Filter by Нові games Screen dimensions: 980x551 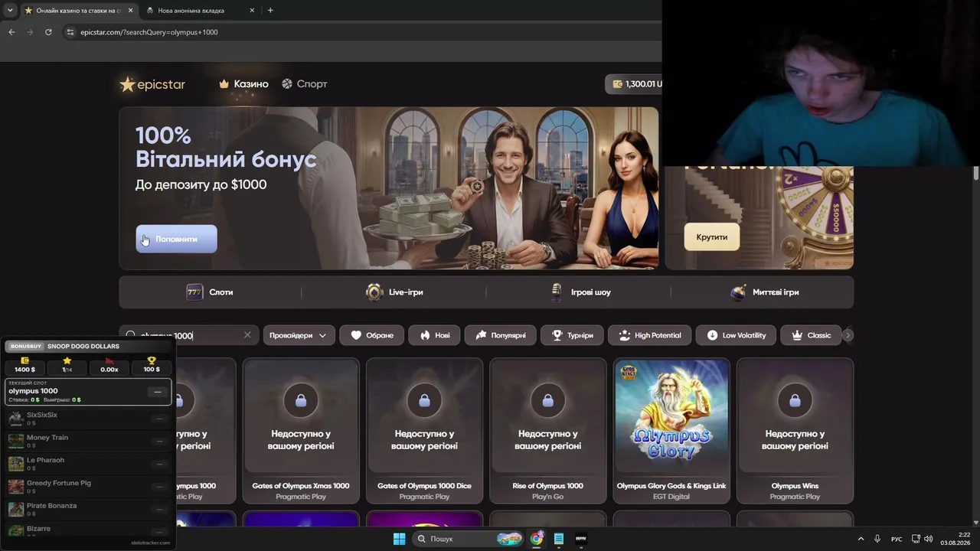[435, 335]
